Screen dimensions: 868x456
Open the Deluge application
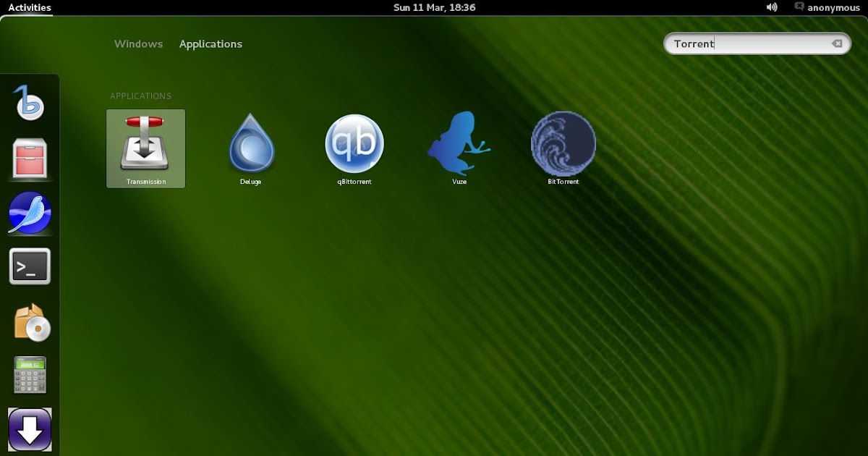250,148
